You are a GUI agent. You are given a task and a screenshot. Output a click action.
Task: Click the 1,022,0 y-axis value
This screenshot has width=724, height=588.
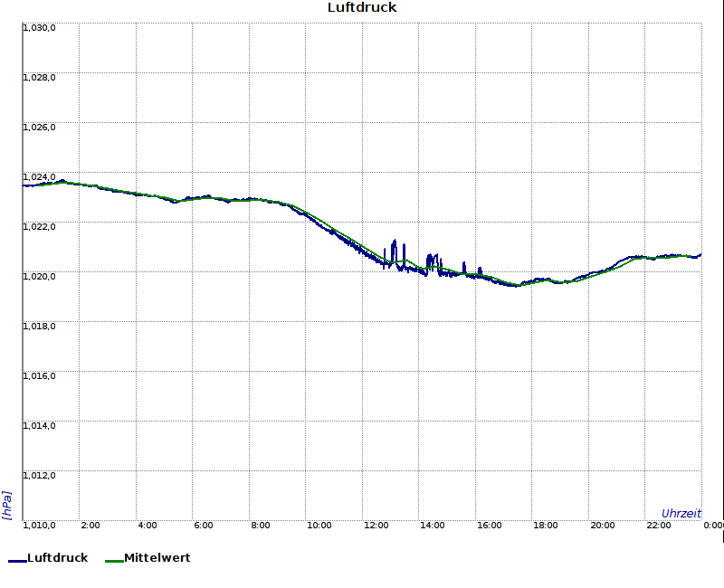click(39, 227)
